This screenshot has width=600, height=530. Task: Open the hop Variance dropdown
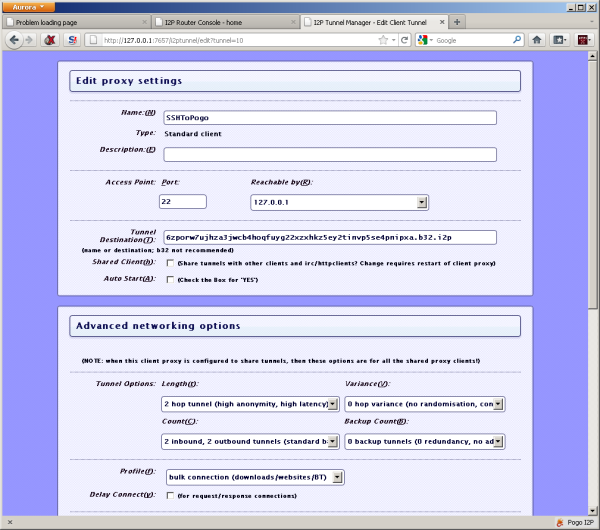click(425, 404)
